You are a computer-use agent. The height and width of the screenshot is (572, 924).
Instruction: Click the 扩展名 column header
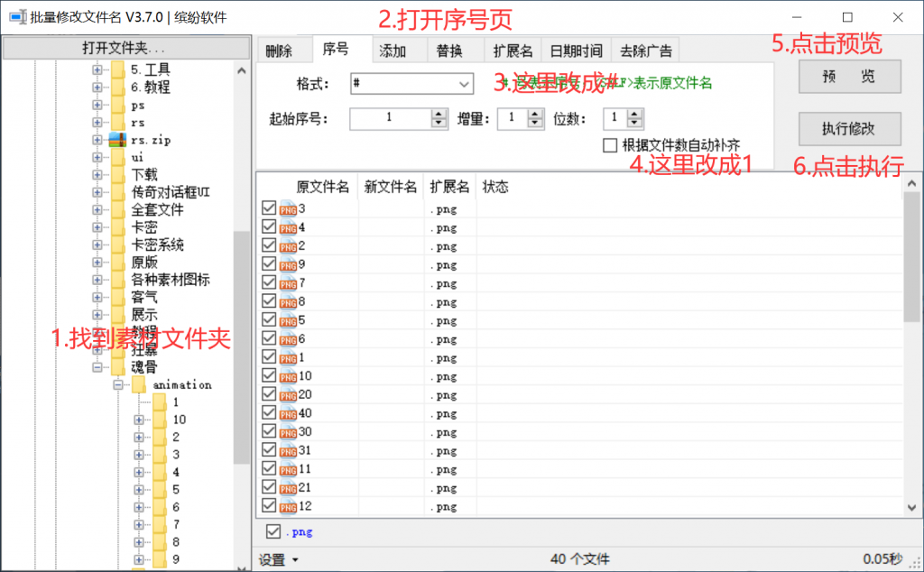point(449,187)
